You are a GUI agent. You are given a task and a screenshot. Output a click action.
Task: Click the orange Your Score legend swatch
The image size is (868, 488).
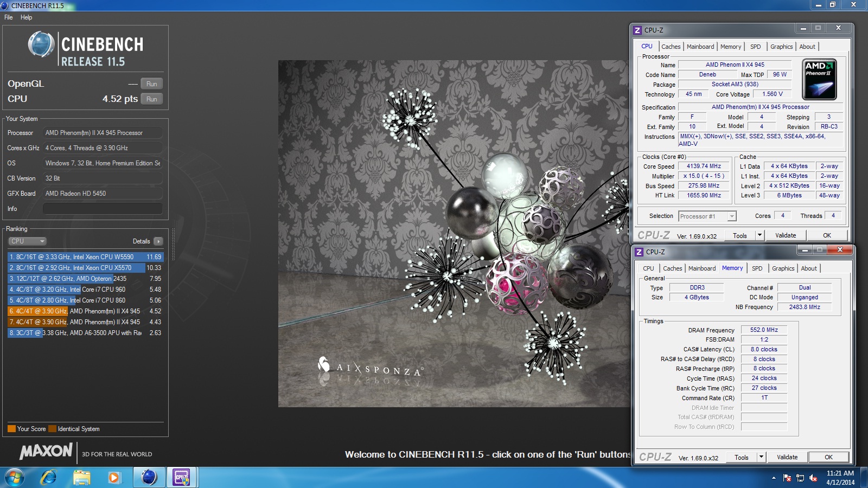tap(11, 429)
